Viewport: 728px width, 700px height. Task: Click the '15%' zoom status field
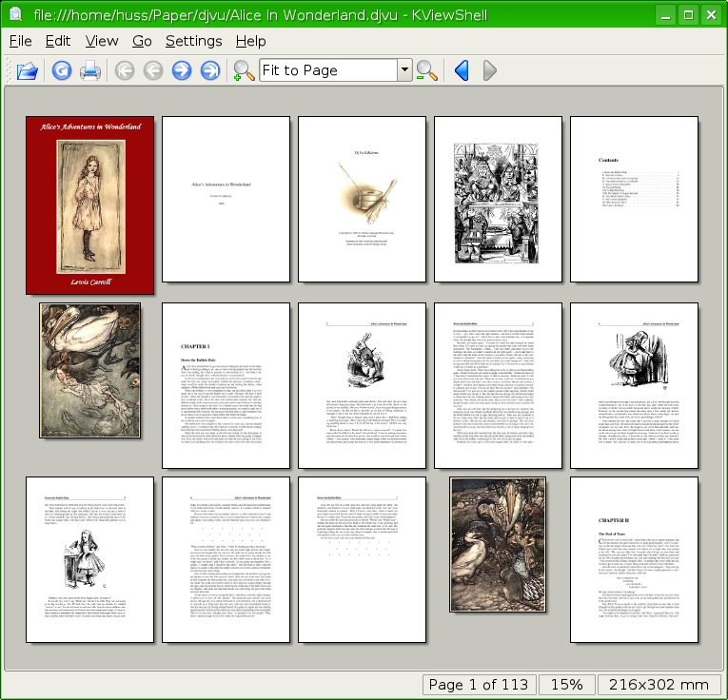point(566,685)
